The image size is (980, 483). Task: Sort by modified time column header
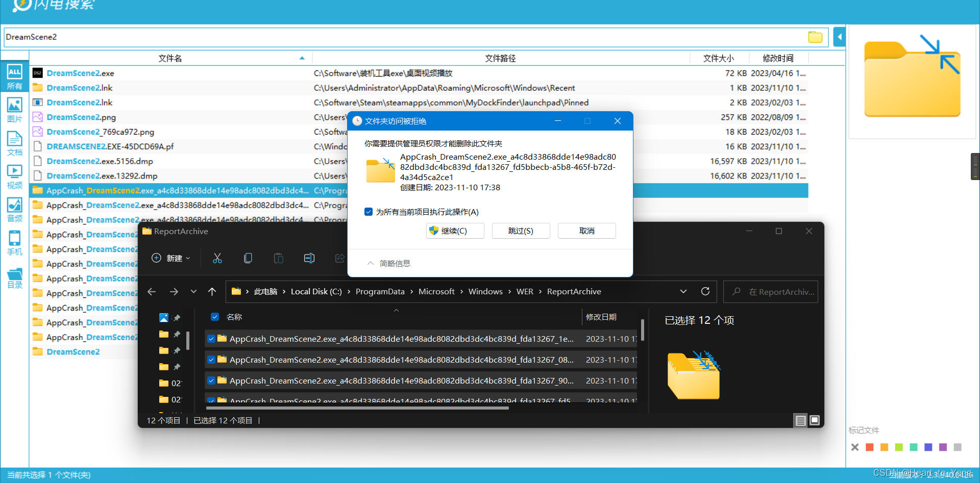pos(778,58)
